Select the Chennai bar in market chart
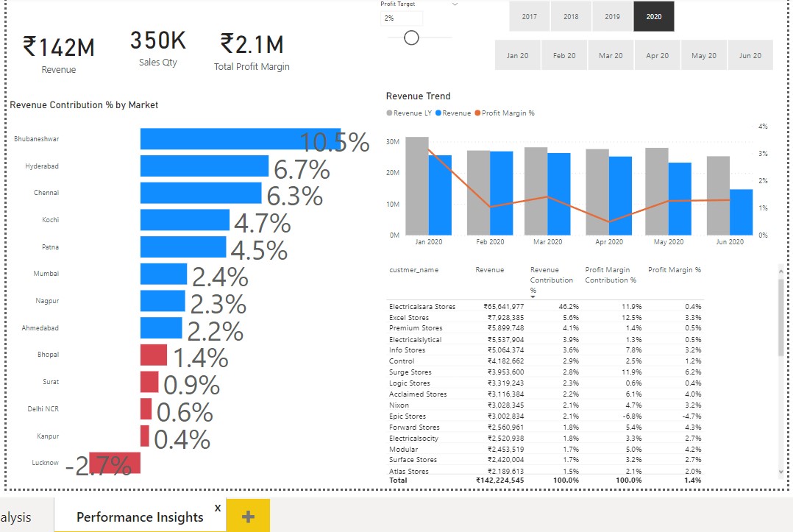Image resolution: width=793 pixels, height=532 pixels. 201,193
